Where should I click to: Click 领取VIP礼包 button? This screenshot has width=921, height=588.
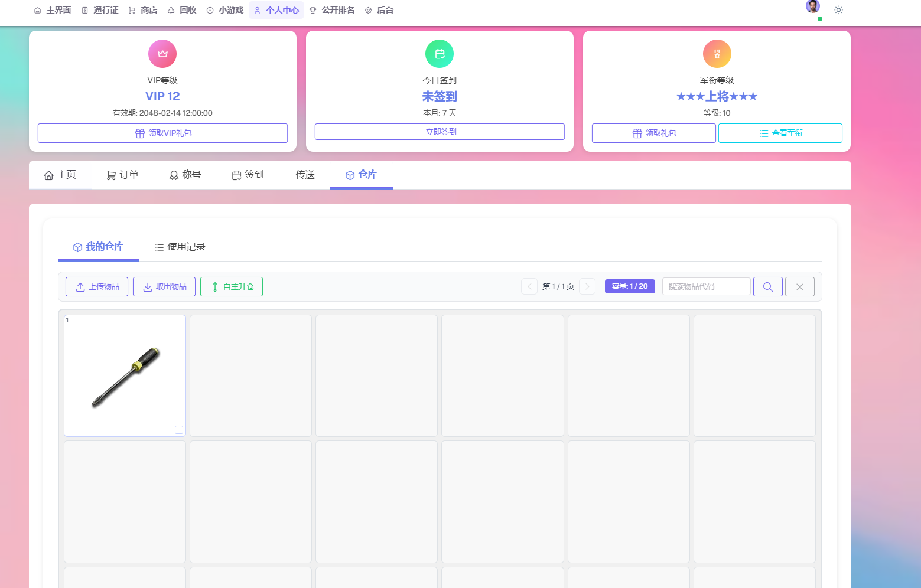click(162, 133)
